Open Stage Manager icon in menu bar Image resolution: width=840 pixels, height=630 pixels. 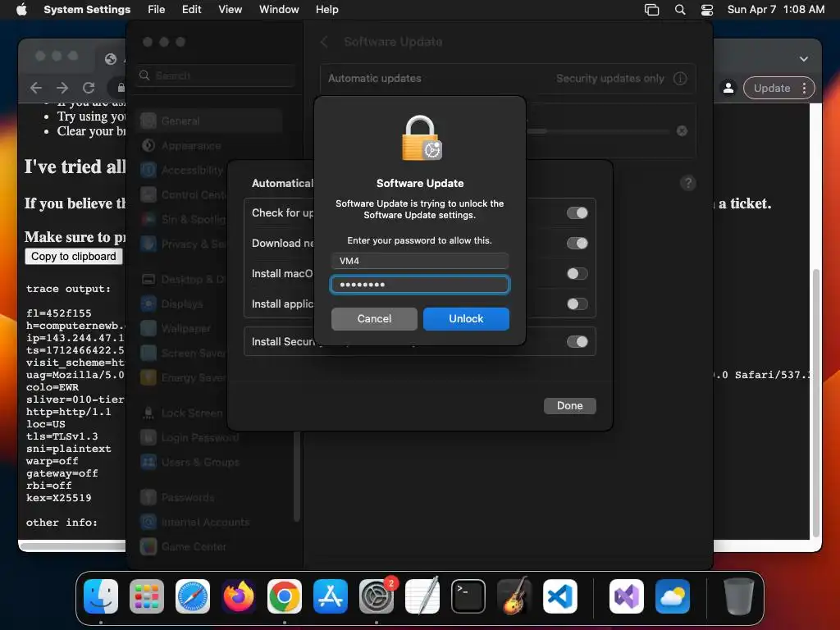tap(651, 10)
